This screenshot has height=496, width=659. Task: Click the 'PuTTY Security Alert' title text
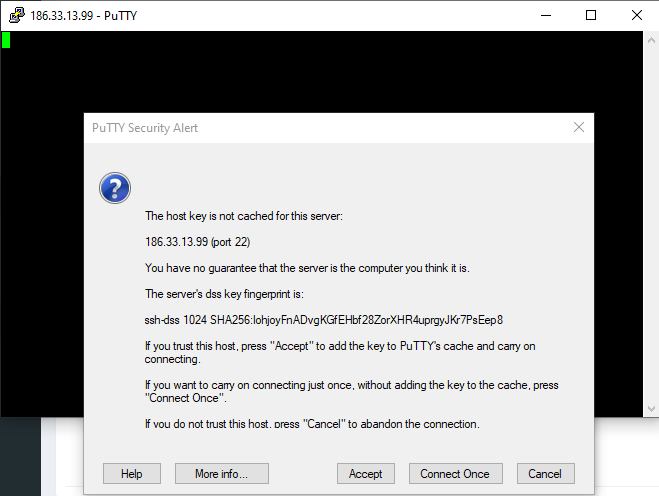point(145,128)
